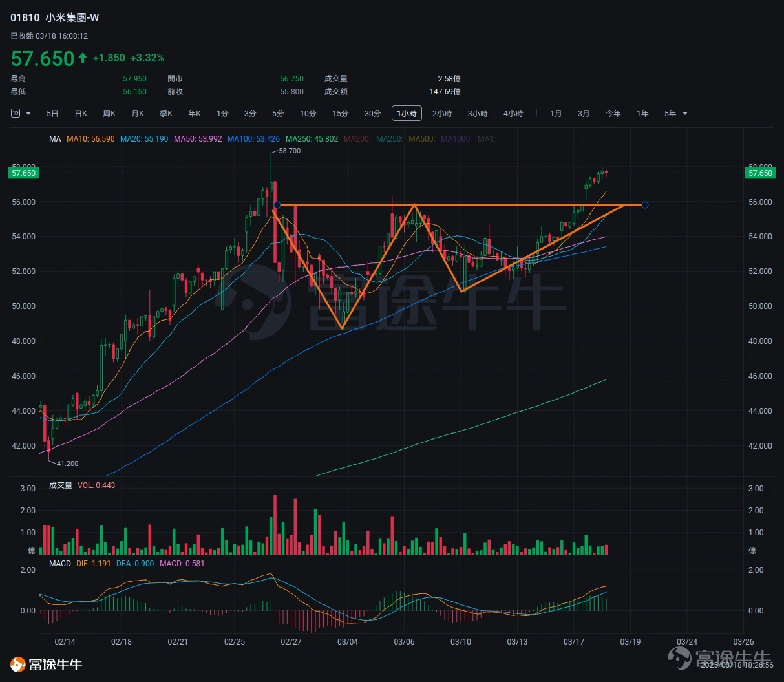784x682 pixels.
Task: Select the left endpoint of the orange line
Action: (x=277, y=205)
